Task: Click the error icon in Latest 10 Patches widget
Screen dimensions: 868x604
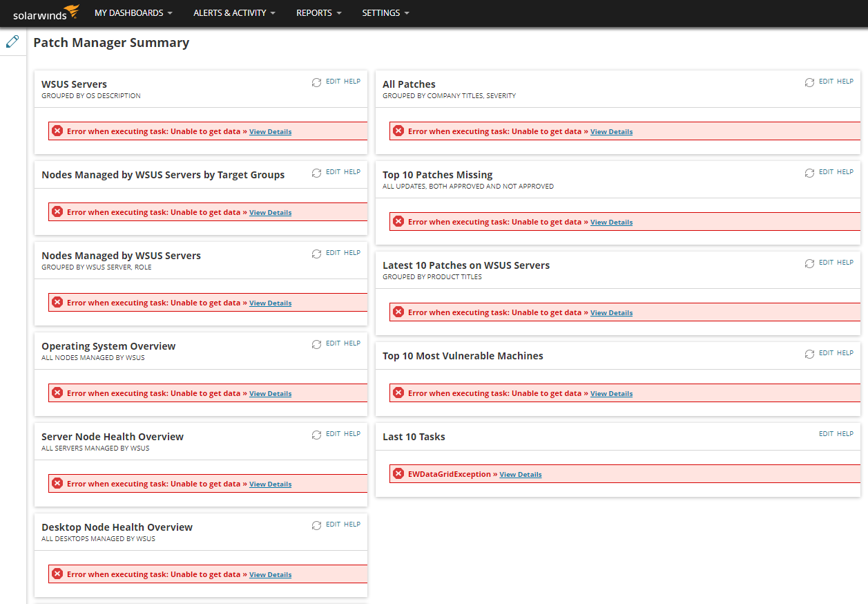Action: click(398, 312)
